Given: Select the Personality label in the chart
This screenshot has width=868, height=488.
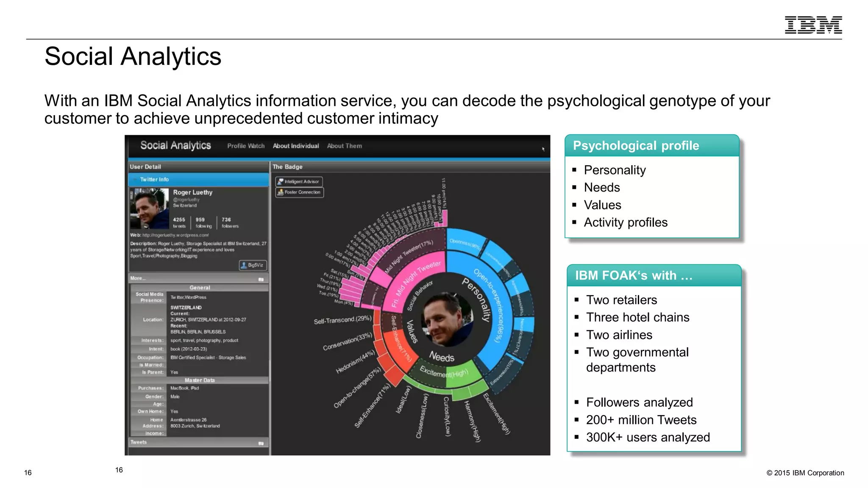Looking at the screenshot, I should click(x=476, y=299).
